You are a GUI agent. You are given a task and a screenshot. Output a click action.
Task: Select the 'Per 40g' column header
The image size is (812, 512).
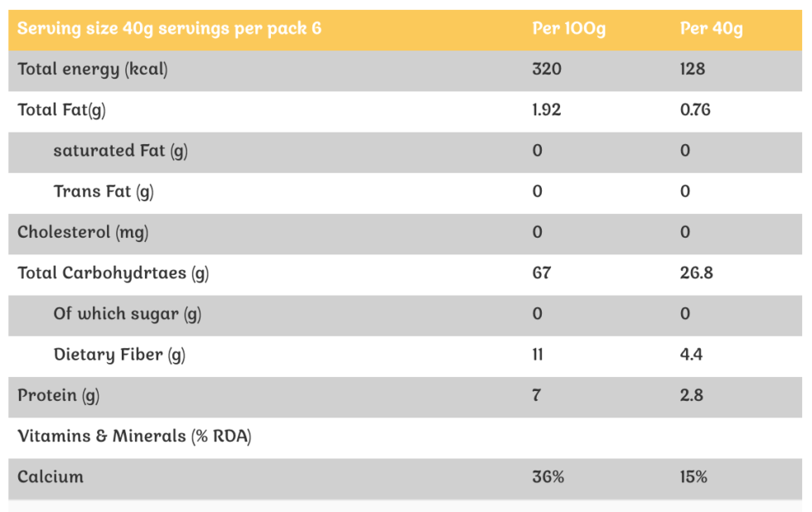coord(711,29)
